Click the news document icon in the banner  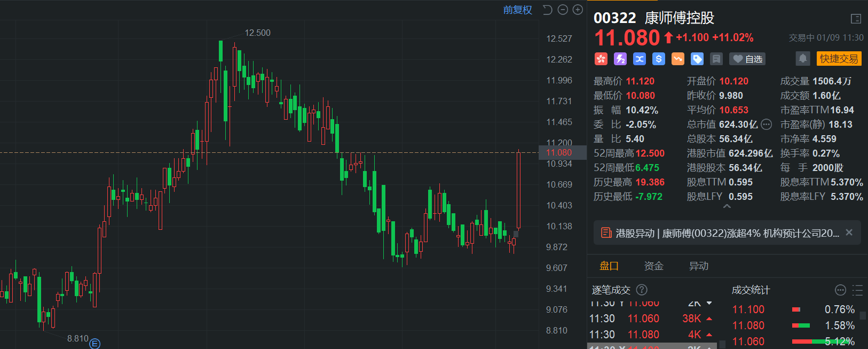click(606, 233)
